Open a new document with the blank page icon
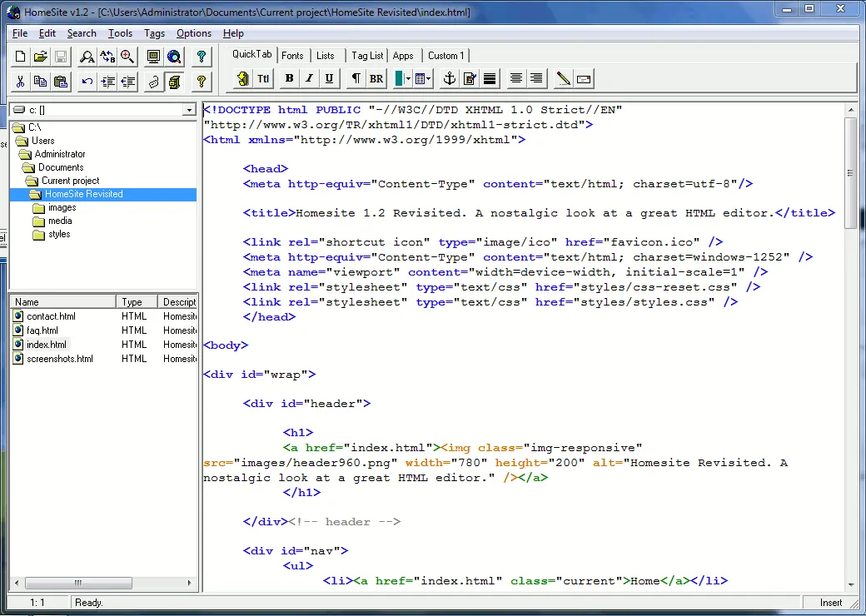This screenshot has width=866, height=616. [18, 56]
